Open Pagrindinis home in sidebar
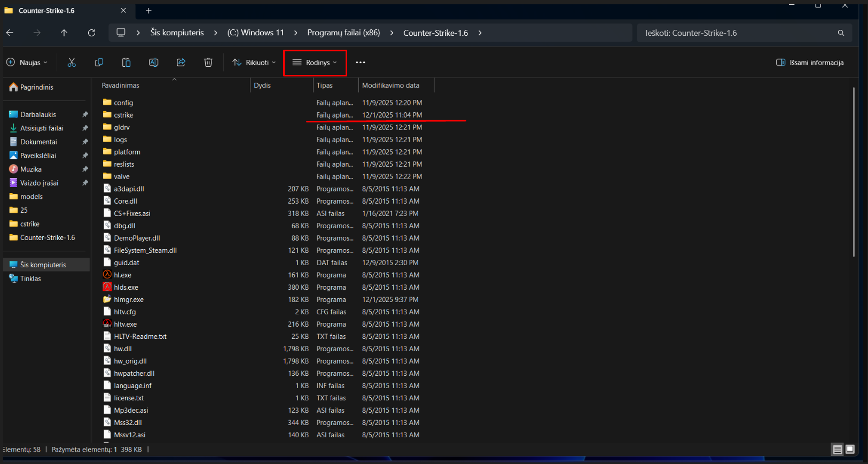868x464 pixels. tap(32, 87)
